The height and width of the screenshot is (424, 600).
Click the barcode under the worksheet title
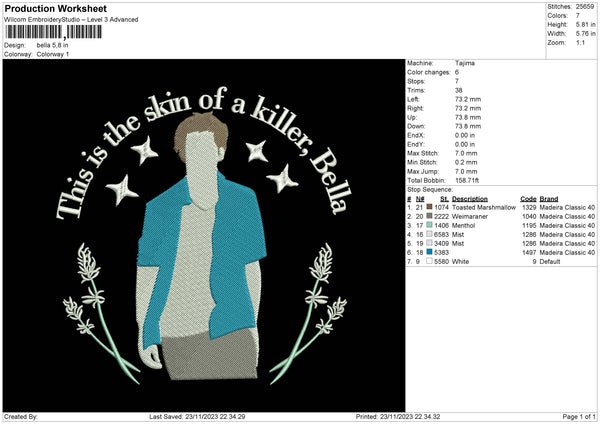pyautogui.click(x=53, y=32)
